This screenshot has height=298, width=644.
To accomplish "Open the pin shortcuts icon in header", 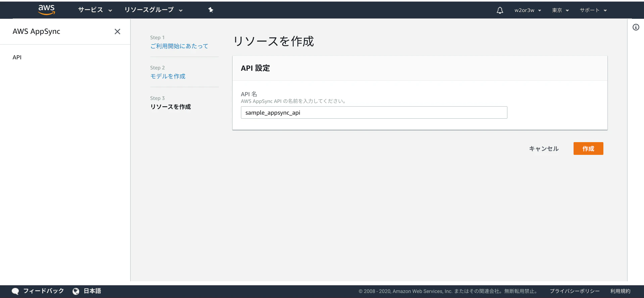I will tap(211, 10).
